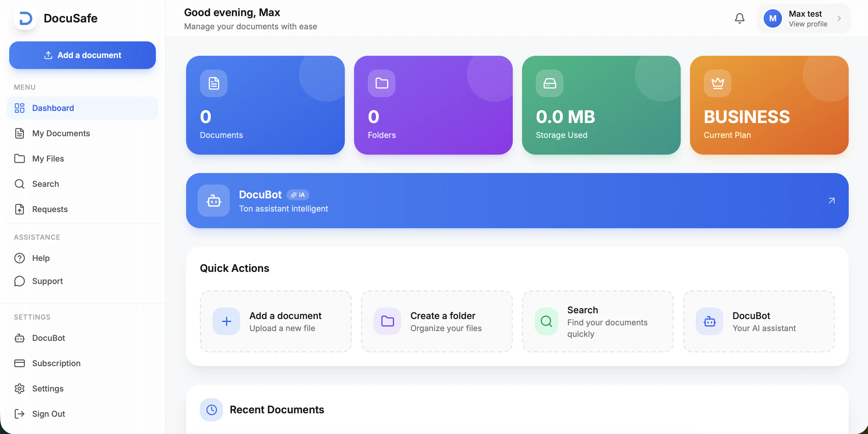Open My Documents in the sidebar

pos(61,133)
